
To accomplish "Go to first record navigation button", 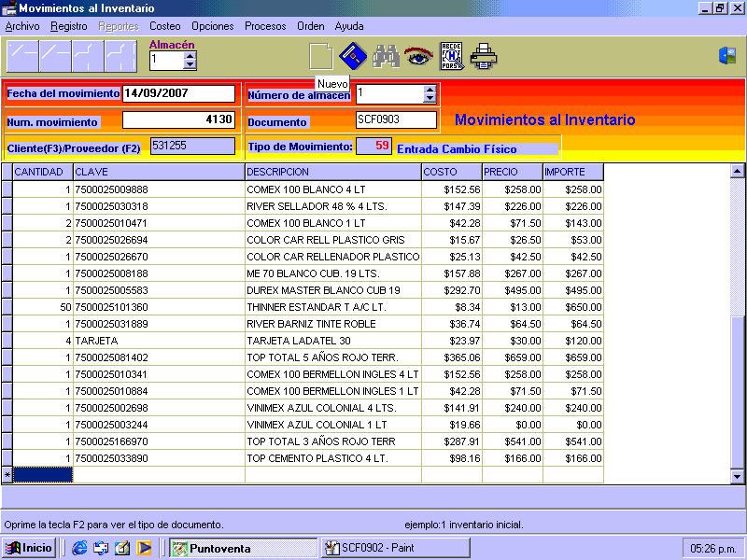I will click(x=22, y=57).
